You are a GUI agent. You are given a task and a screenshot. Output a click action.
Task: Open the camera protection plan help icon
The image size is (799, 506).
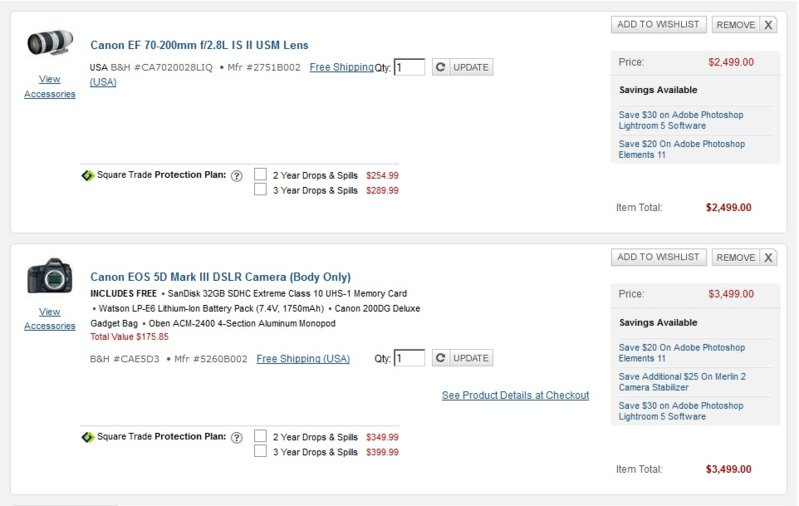pyautogui.click(x=237, y=437)
